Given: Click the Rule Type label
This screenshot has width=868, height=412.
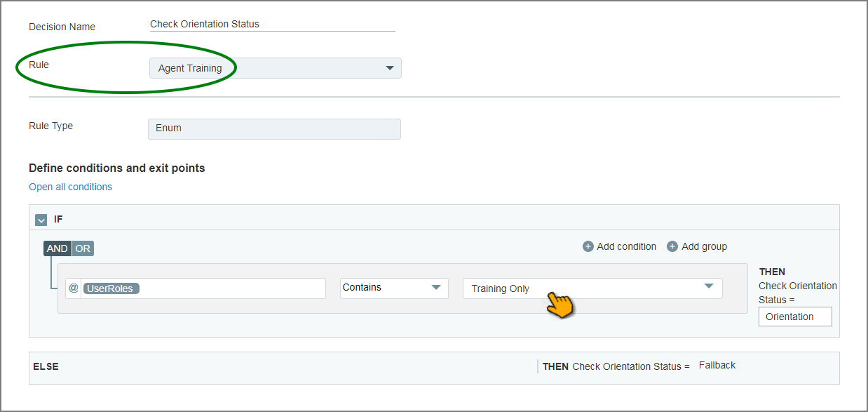Looking at the screenshot, I should point(50,126).
